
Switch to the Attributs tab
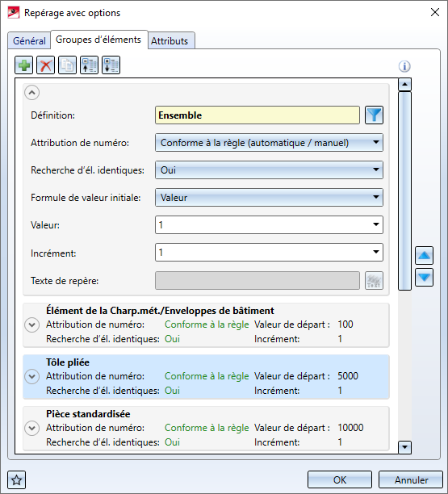(170, 41)
